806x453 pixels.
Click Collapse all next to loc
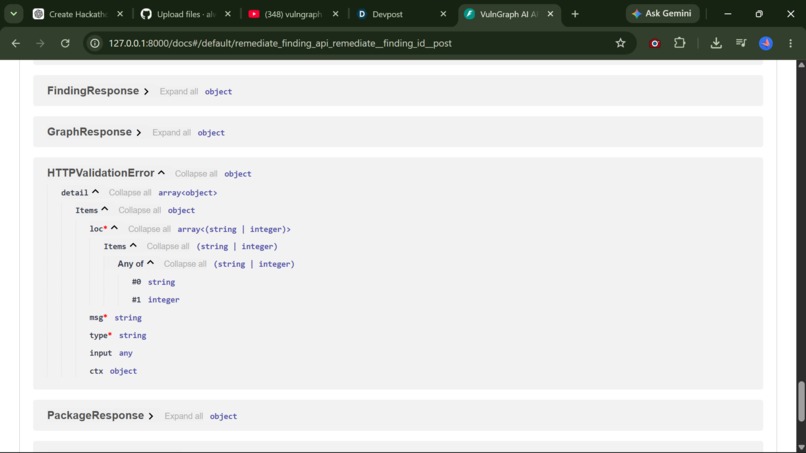pyautogui.click(x=149, y=229)
